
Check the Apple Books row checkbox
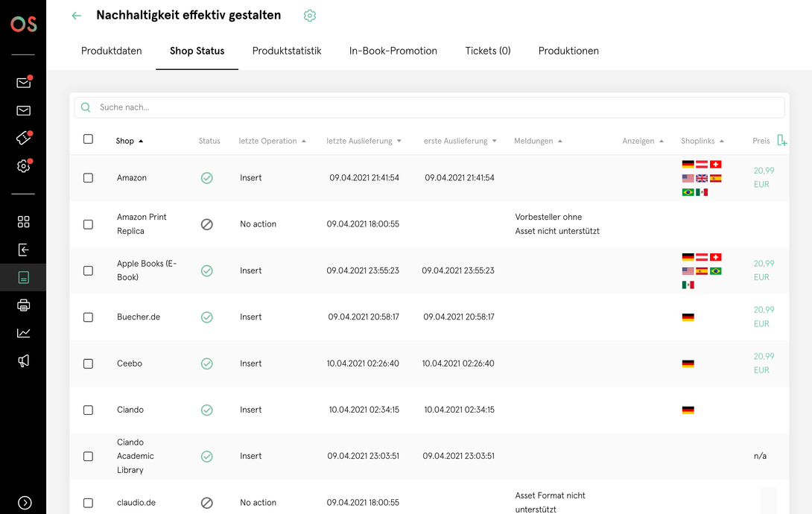pos(88,270)
